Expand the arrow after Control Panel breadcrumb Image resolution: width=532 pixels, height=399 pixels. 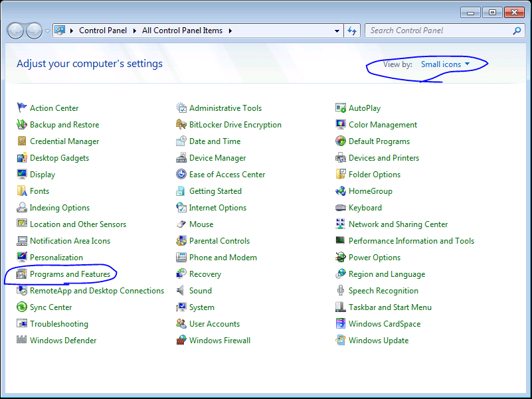135,31
